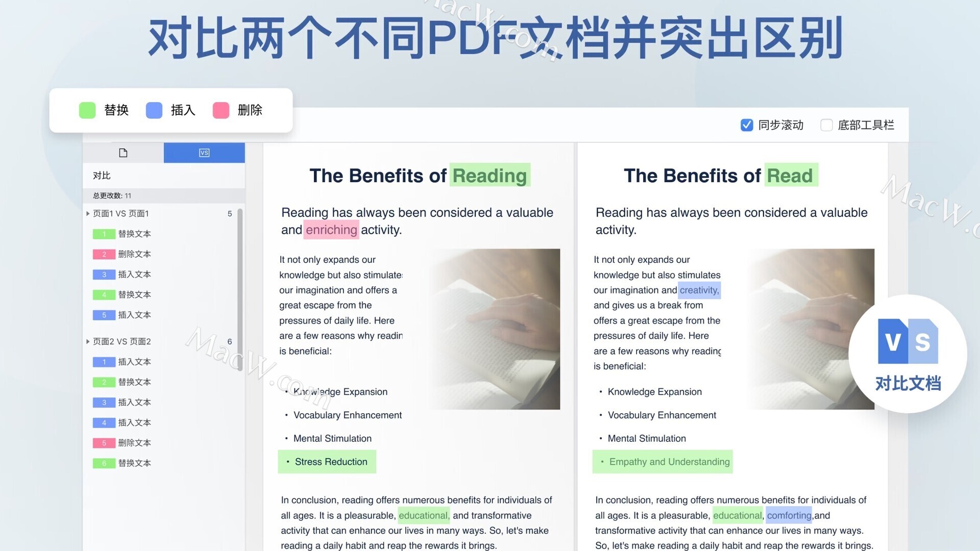This screenshot has width=980, height=551.
Task: Click the 插入文本 label icon in 页面2
Action: 104,361
